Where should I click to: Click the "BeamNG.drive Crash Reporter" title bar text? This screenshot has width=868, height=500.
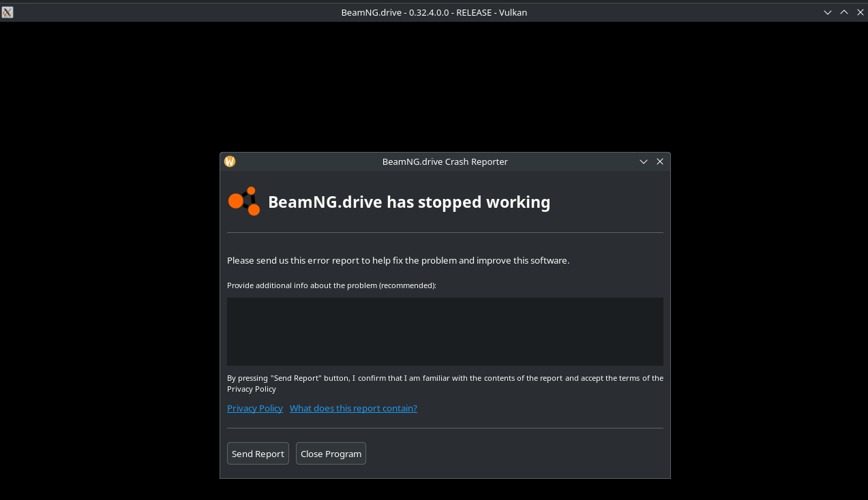(x=445, y=161)
